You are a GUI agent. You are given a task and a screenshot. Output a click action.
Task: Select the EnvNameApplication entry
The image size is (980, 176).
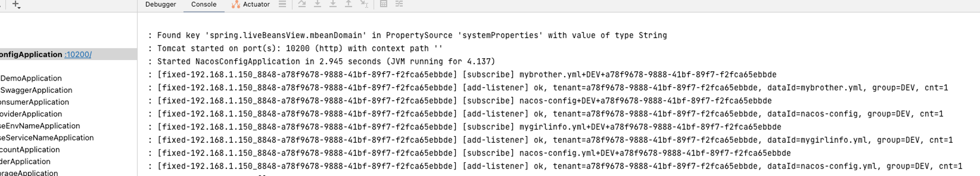(40, 126)
